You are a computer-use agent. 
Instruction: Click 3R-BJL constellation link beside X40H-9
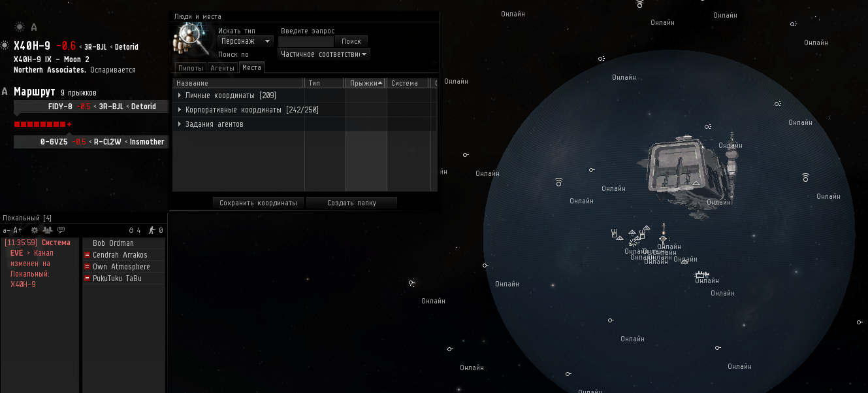click(94, 47)
